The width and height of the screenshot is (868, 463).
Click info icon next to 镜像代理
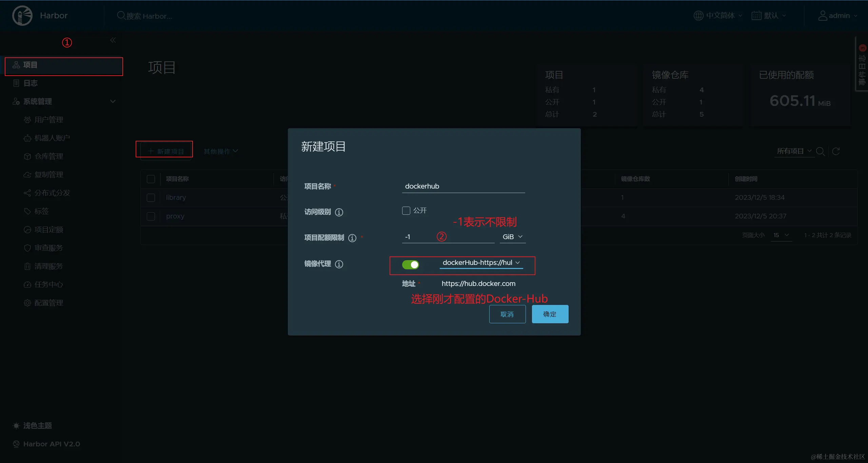pos(339,264)
